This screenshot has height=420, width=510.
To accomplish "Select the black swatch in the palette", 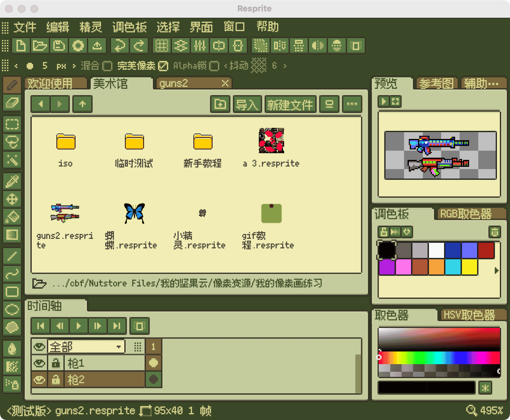I will [x=387, y=250].
